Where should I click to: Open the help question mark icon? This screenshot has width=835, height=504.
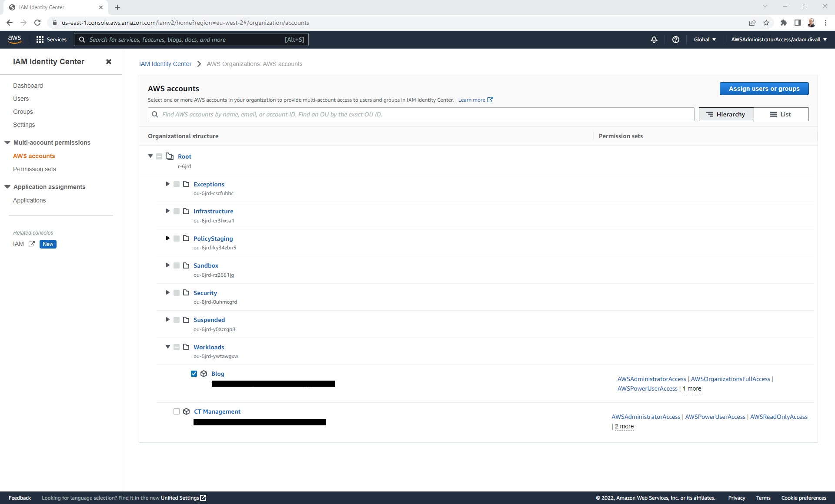[x=675, y=40]
